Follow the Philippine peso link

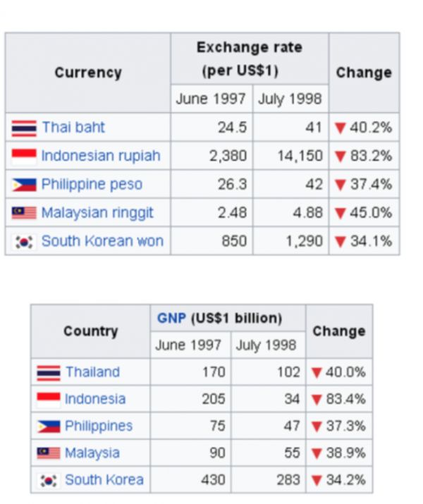[x=92, y=185]
